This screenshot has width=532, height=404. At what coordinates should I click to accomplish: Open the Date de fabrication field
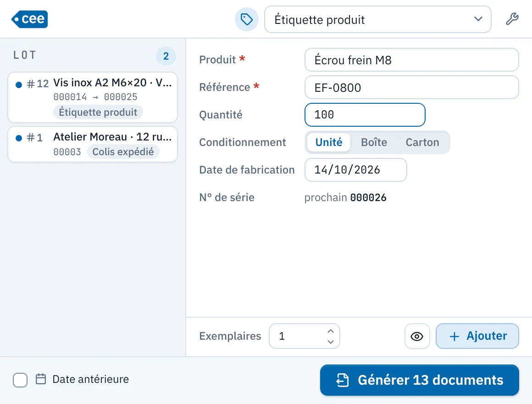tap(355, 170)
